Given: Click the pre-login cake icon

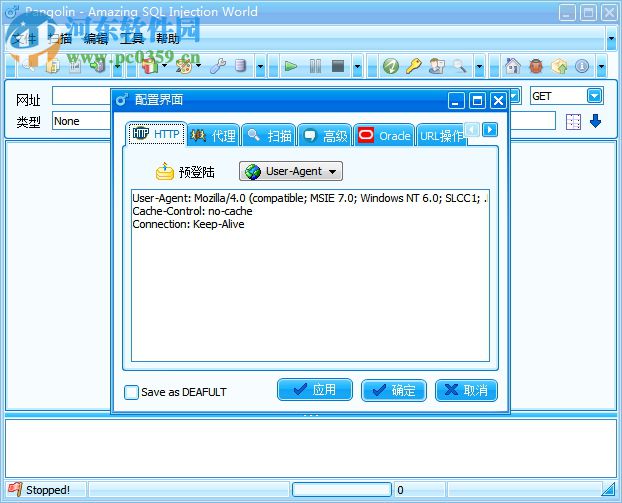Looking at the screenshot, I should pyautogui.click(x=165, y=171).
